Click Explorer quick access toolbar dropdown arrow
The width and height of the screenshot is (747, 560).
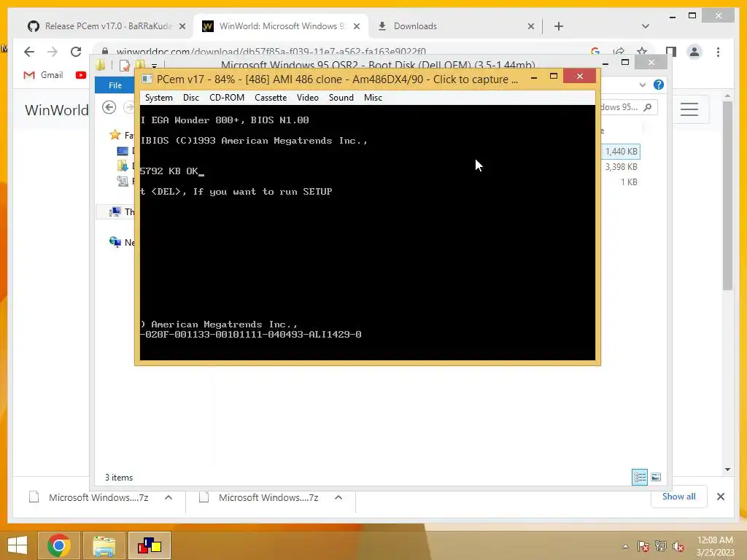point(154,66)
